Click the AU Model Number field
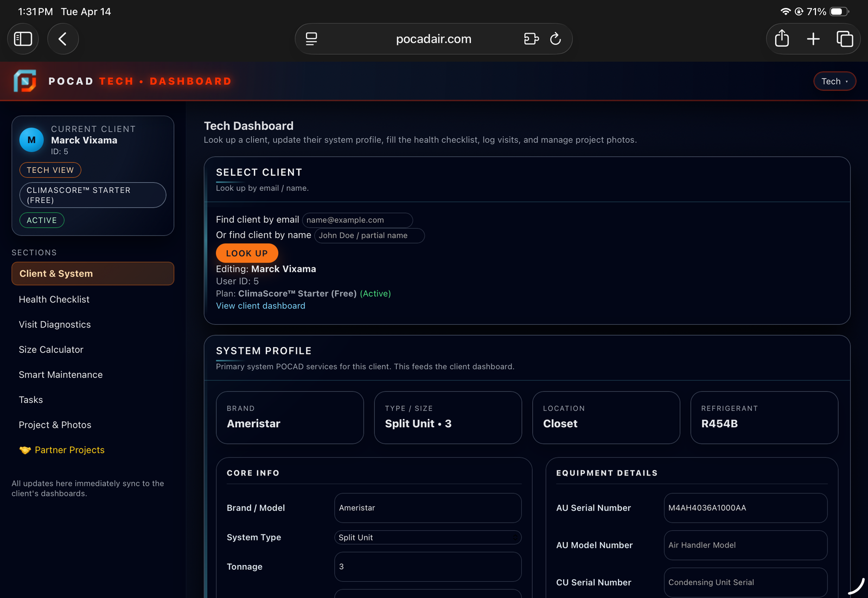Screen dimensions: 868x598 tap(745, 545)
